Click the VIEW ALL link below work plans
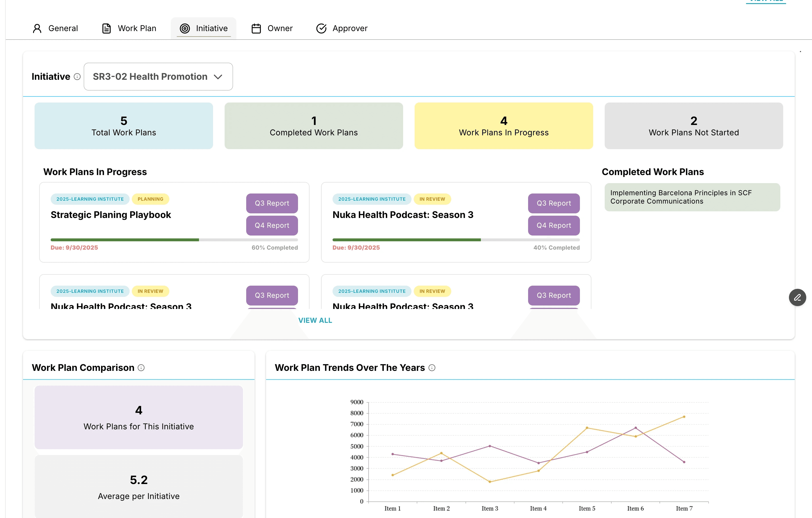This screenshot has height=518, width=812. click(315, 320)
